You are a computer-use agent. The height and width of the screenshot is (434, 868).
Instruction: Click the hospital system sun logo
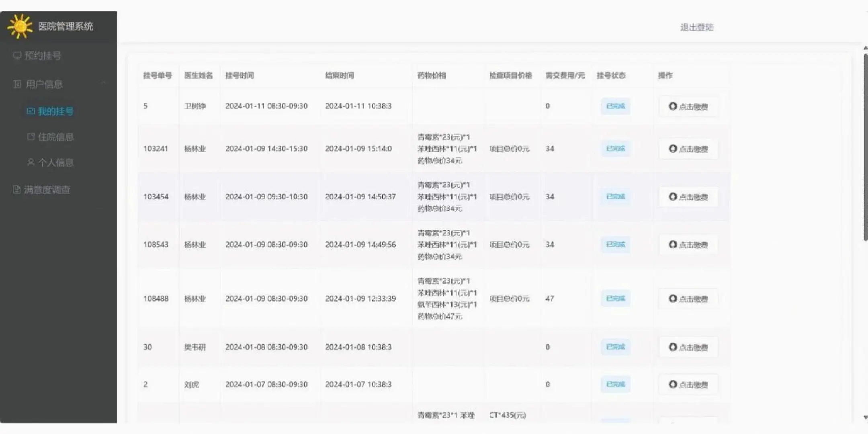pyautogui.click(x=19, y=25)
